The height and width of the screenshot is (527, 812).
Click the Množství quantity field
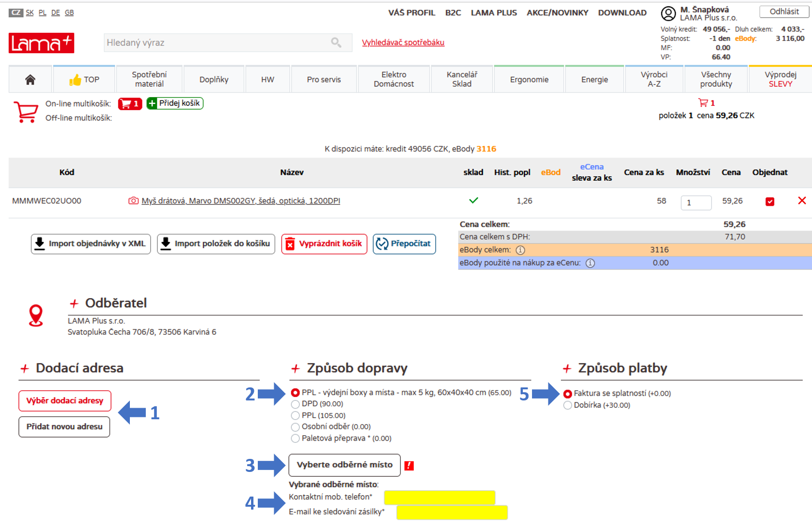pos(696,203)
